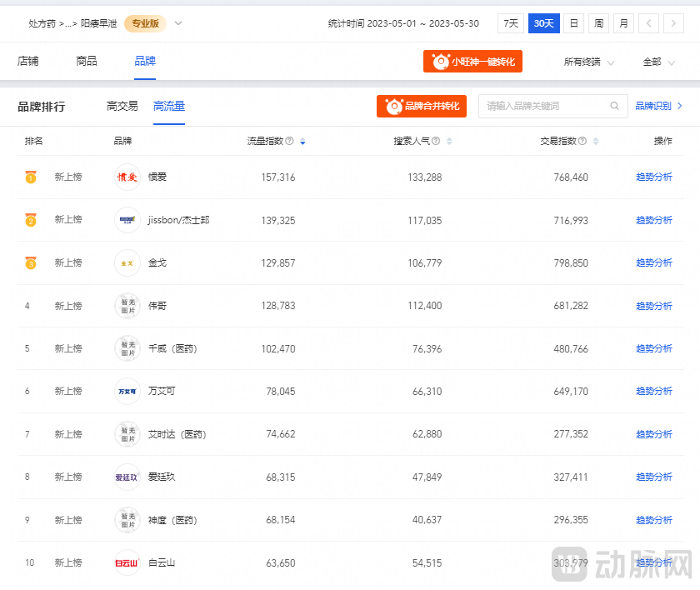The height and width of the screenshot is (590, 700).
Task: Click brand name 爱廷玖
Action: click(162, 477)
